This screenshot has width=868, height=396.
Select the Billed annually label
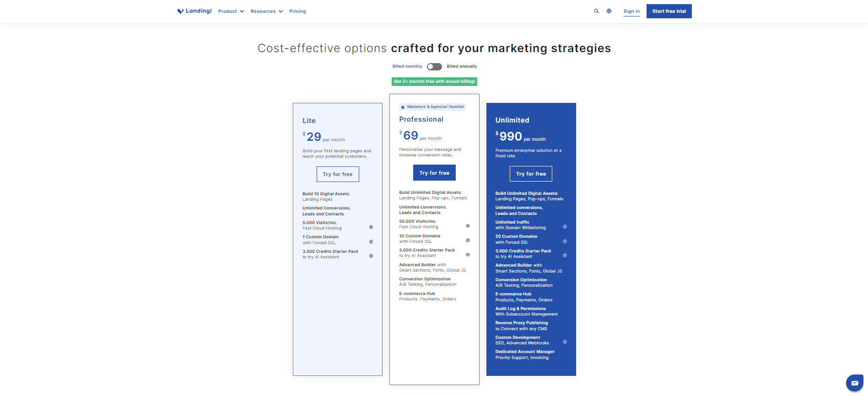tap(462, 67)
